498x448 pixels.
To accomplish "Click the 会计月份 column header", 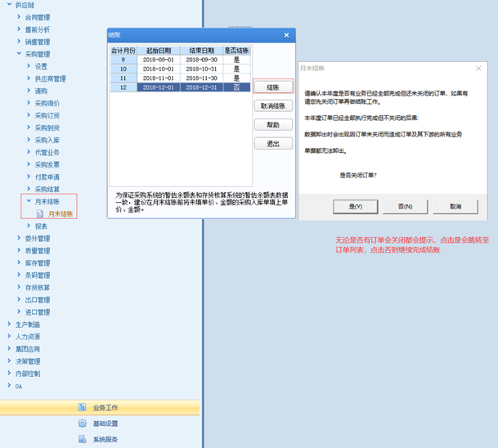I will coord(123,51).
